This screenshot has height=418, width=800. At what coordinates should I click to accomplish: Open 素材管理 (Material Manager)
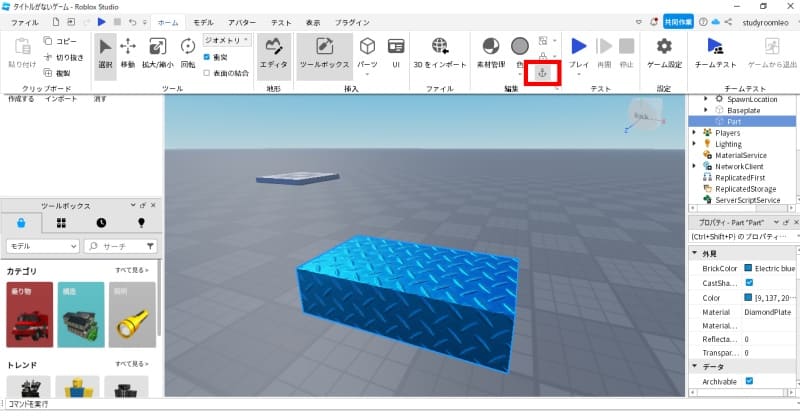point(491,54)
